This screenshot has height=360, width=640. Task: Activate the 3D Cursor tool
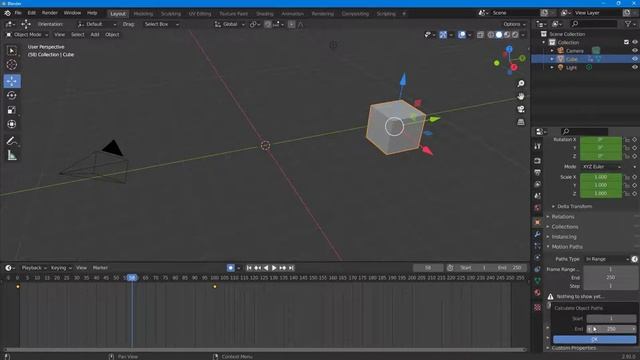pos(12,64)
